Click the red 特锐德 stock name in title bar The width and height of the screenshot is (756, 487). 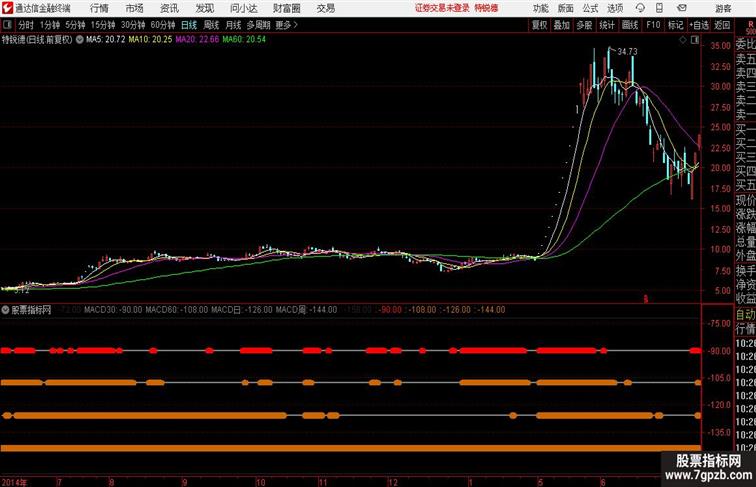point(486,8)
